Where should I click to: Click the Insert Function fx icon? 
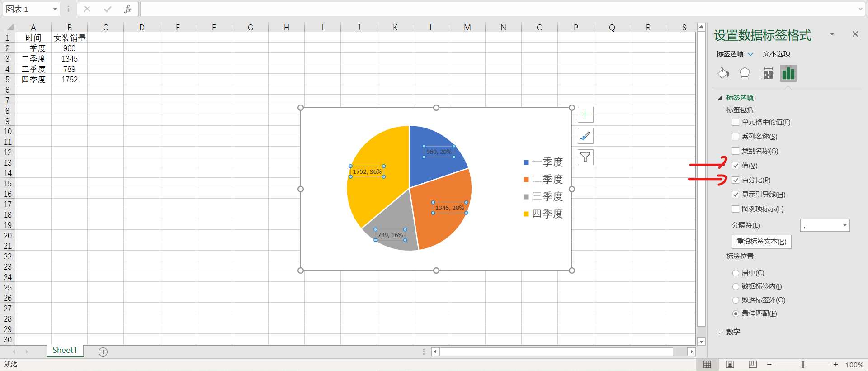127,9
